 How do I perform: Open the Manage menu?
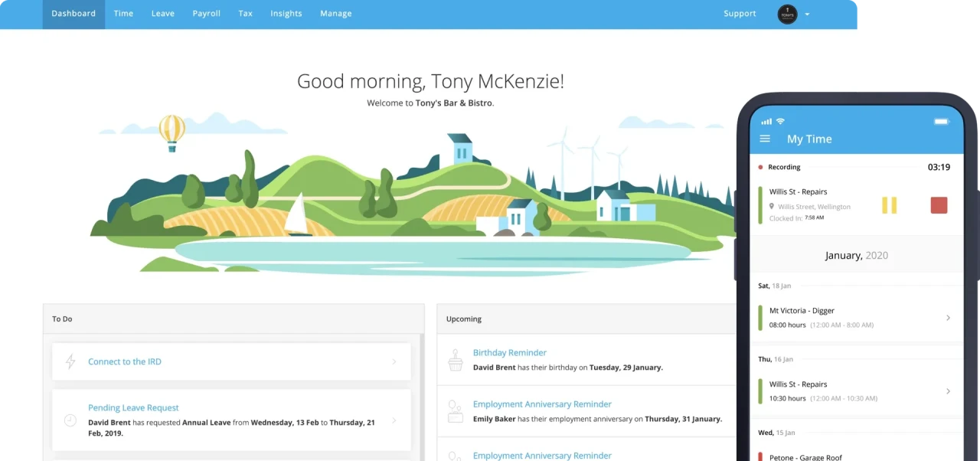coord(336,14)
